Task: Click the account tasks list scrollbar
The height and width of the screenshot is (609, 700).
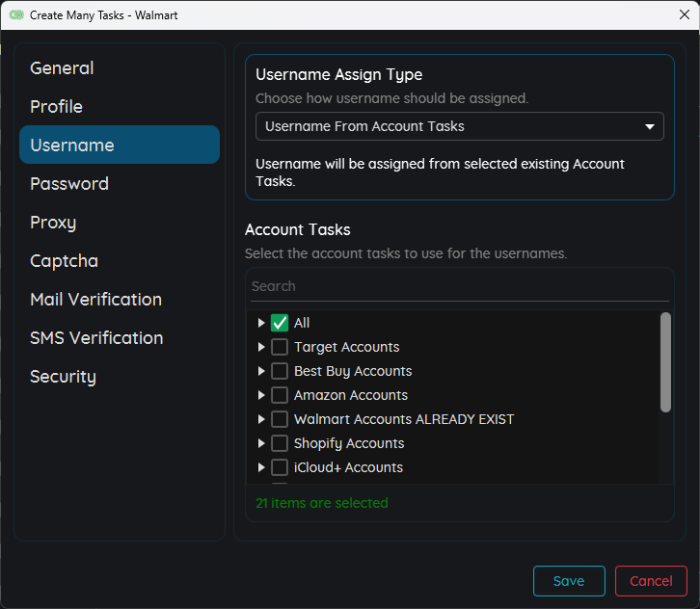Action: [665, 362]
